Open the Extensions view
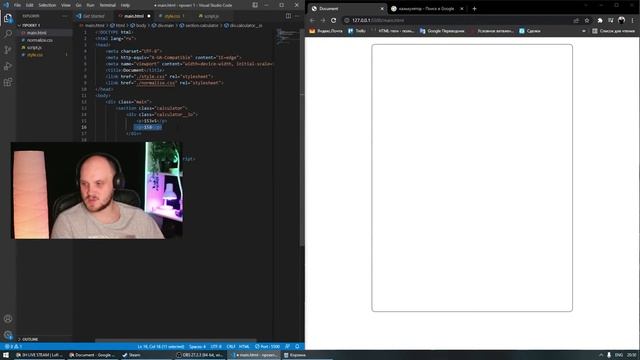Image resolution: width=640 pixels, height=360 pixels. [x=8, y=82]
